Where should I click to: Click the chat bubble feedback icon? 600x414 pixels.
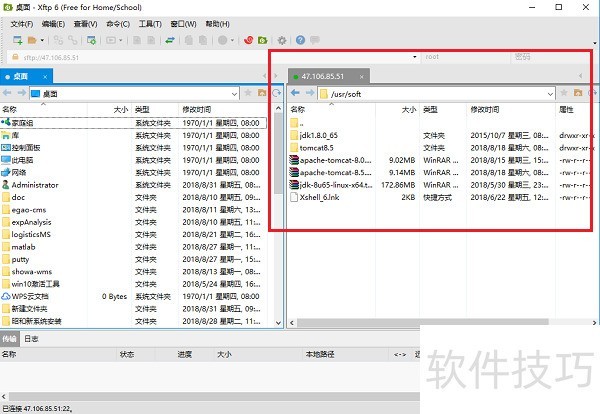(315, 40)
